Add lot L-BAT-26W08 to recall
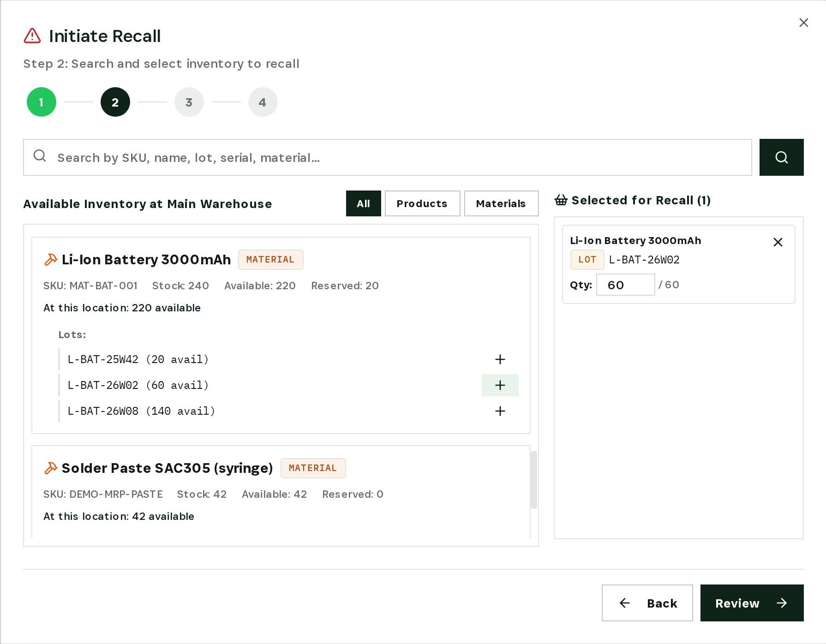This screenshot has width=826, height=644. click(500, 411)
